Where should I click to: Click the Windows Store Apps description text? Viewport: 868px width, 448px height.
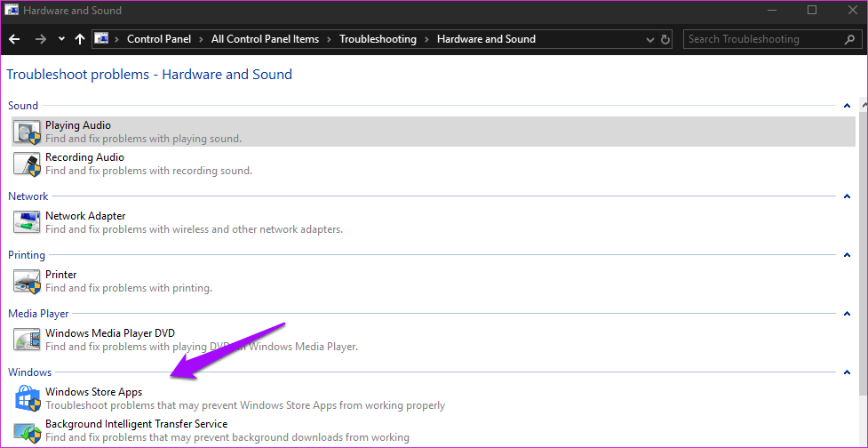point(245,405)
